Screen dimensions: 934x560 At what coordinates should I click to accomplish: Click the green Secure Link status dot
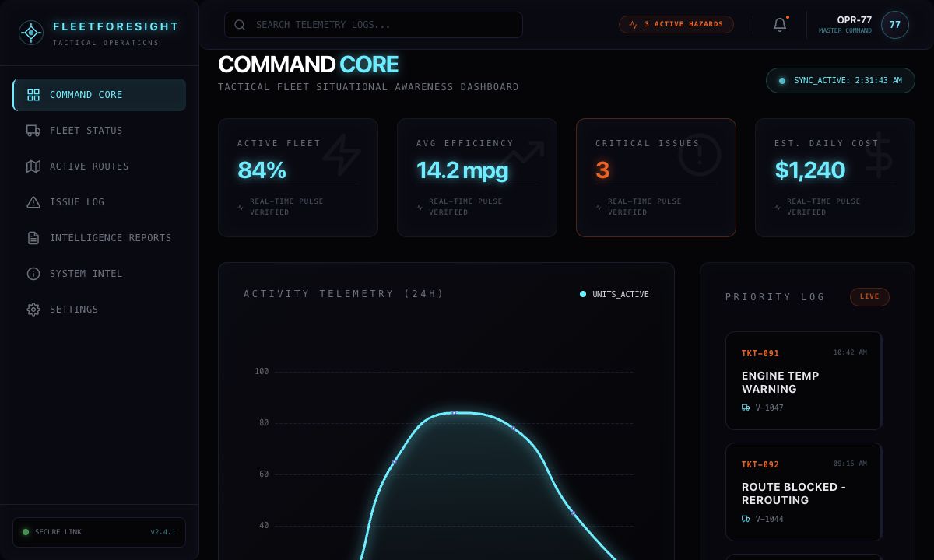26,532
